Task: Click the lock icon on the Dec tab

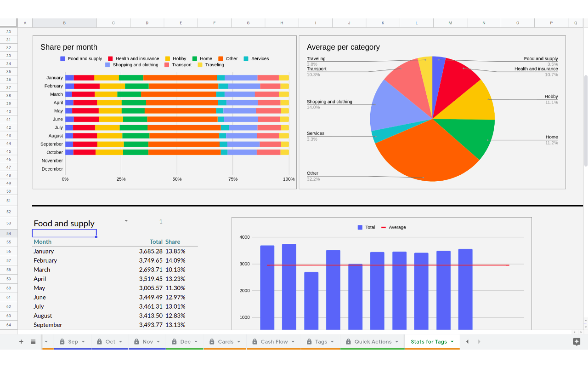Action: click(174, 341)
